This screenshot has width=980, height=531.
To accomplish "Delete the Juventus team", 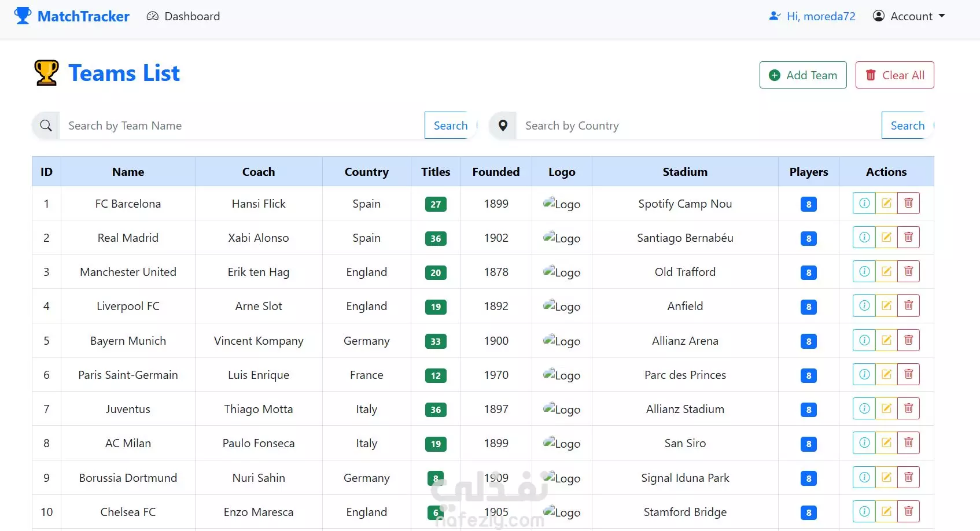I will (909, 408).
